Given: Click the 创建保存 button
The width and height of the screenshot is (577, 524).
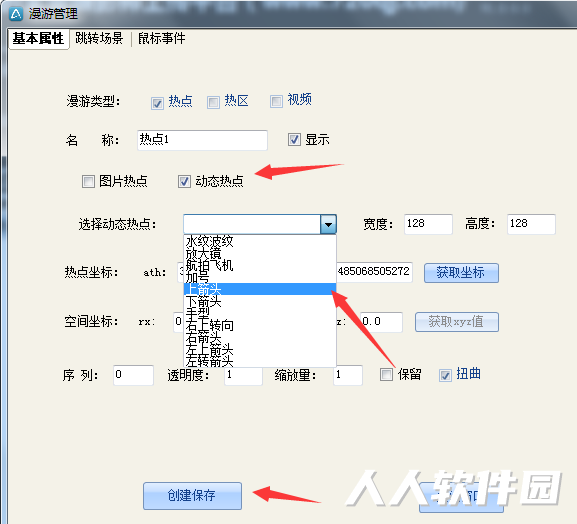Looking at the screenshot, I should tap(192, 496).
